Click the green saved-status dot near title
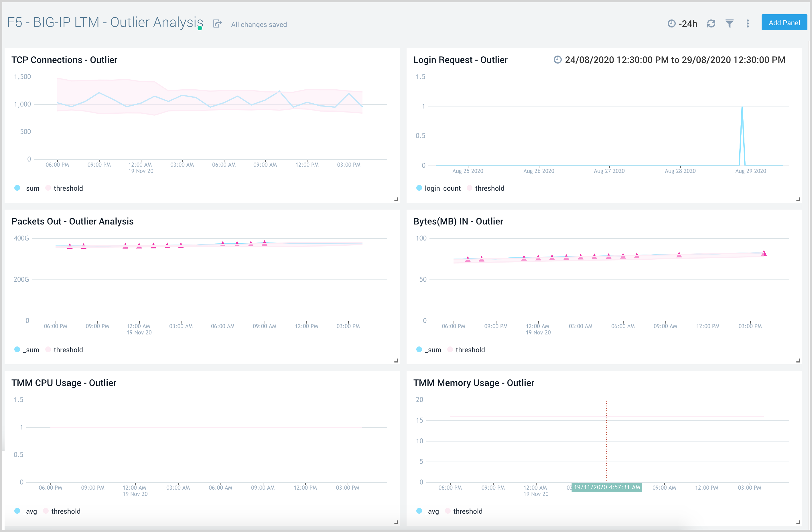Viewport: 812px width, 532px height. click(200, 28)
